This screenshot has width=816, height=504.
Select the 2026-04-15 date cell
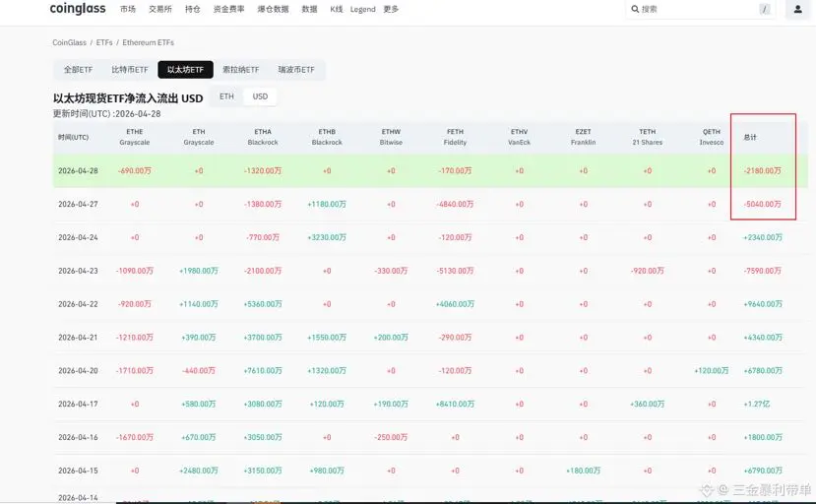[x=78, y=471]
